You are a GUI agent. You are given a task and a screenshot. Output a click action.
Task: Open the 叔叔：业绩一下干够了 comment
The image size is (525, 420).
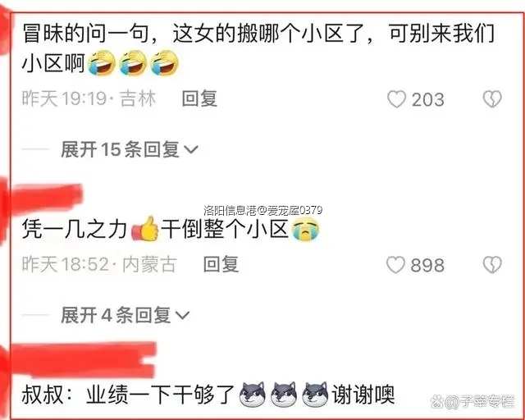[208, 395]
